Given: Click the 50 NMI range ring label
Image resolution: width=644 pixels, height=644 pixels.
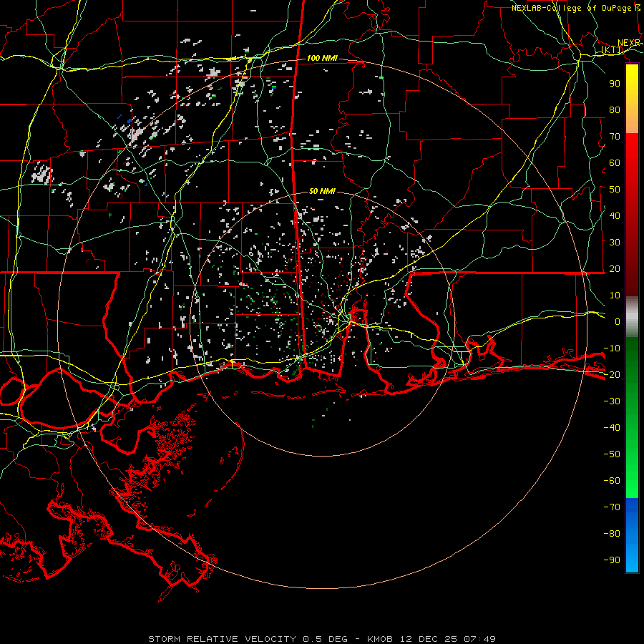Looking at the screenshot, I should [322, 191].
